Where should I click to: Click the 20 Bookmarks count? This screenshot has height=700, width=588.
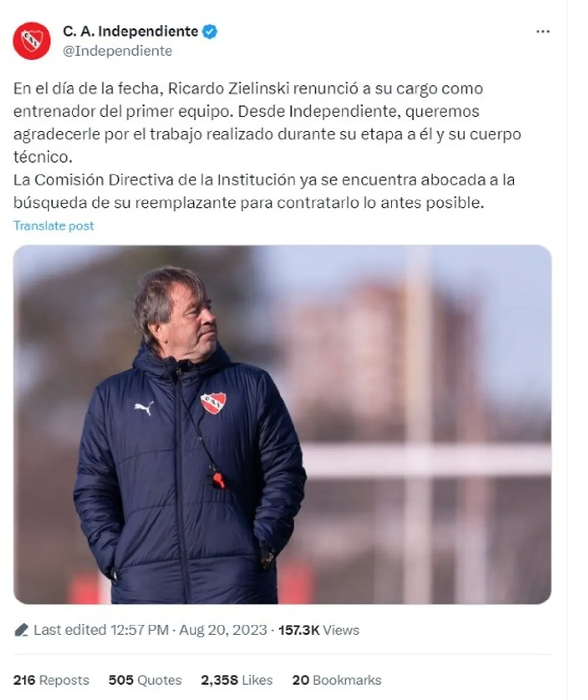pyautogui.click(x=337, y=680)
